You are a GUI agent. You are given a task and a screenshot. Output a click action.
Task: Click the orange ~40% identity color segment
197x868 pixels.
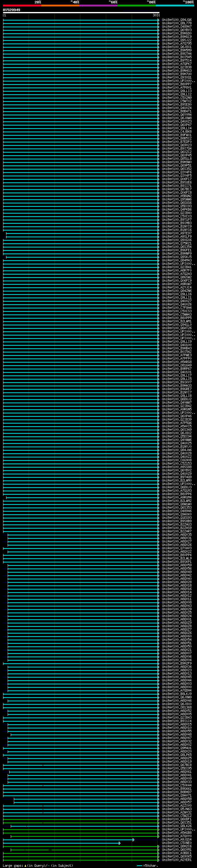click(x=60, y=6)
